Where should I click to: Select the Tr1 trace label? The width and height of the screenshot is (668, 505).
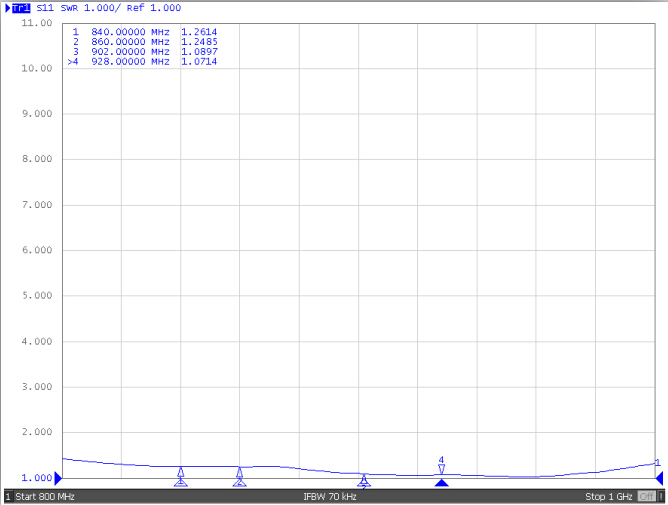(x=21, y=8)
